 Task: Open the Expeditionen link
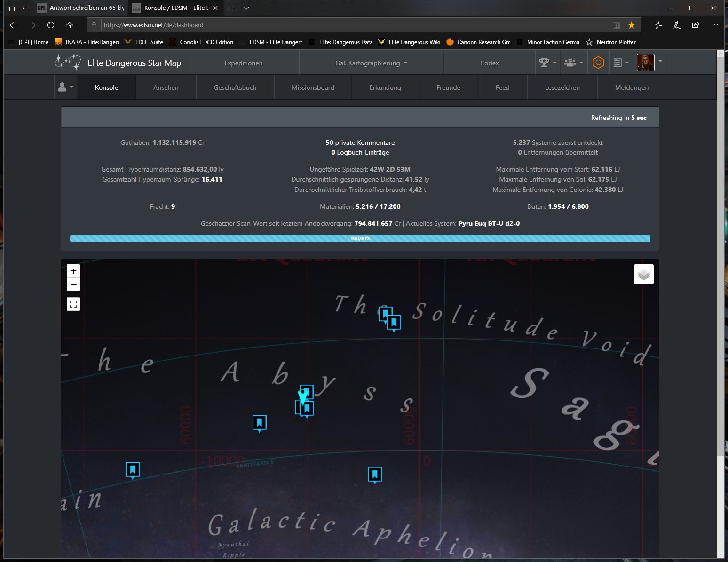244,63
